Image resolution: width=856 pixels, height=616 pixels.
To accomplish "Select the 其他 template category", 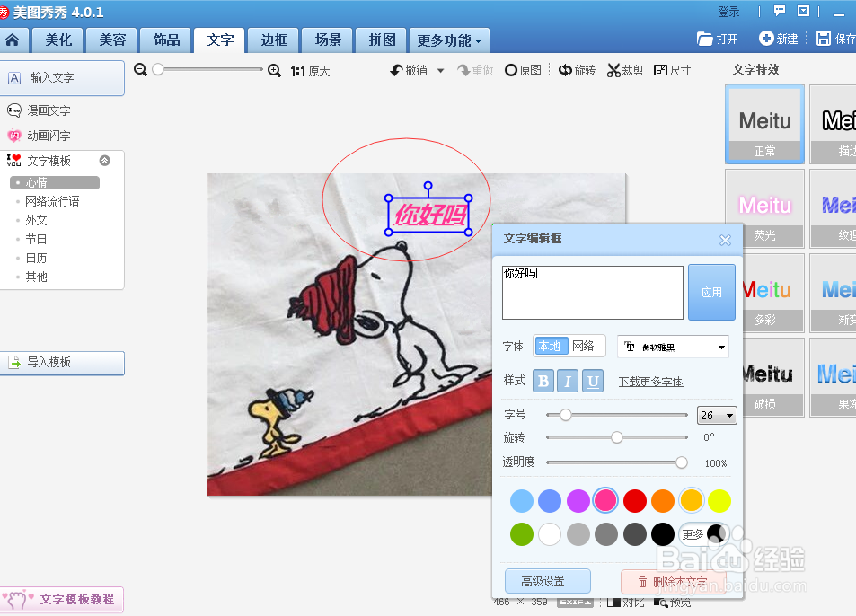I will (36, 277).
